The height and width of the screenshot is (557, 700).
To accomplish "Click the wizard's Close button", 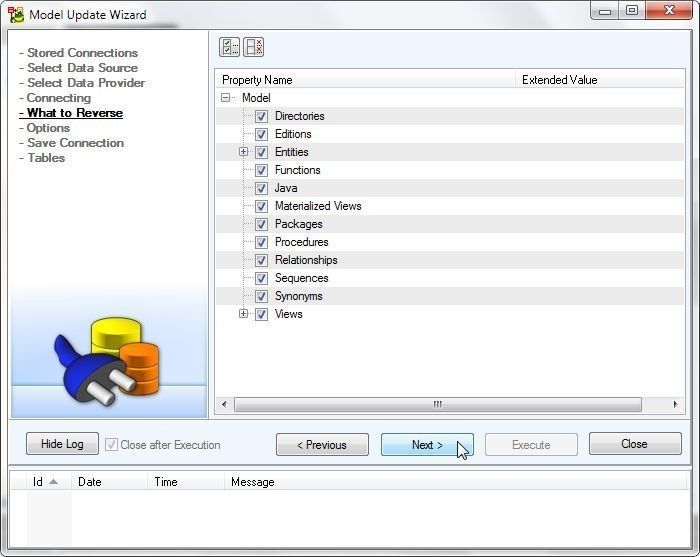I will pos(635,444).
